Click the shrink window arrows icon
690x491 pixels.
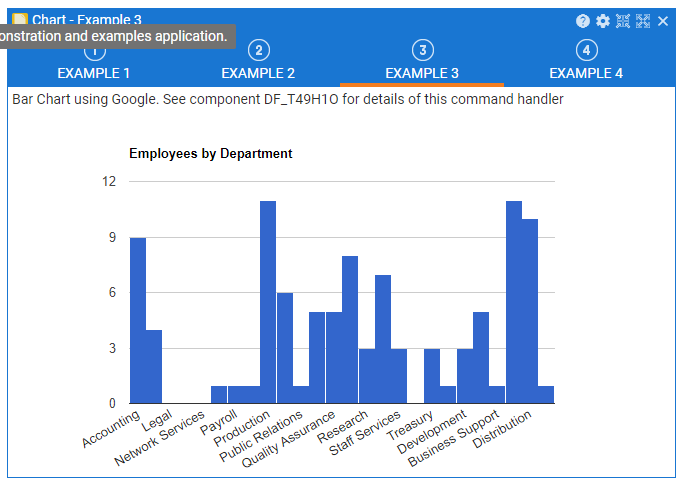tap(623, 21)
